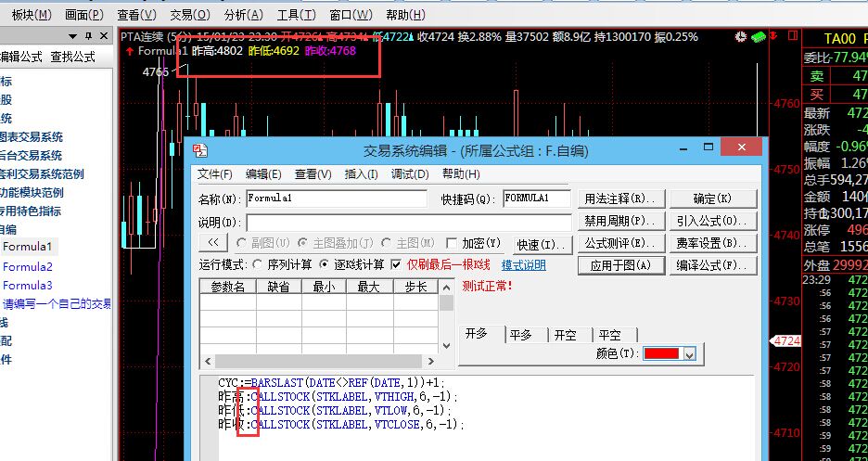Open the 颜色 color dropdown arrow
Image resolution: width=868 pixels, height=461 pixels.
[x=688, y=353]
